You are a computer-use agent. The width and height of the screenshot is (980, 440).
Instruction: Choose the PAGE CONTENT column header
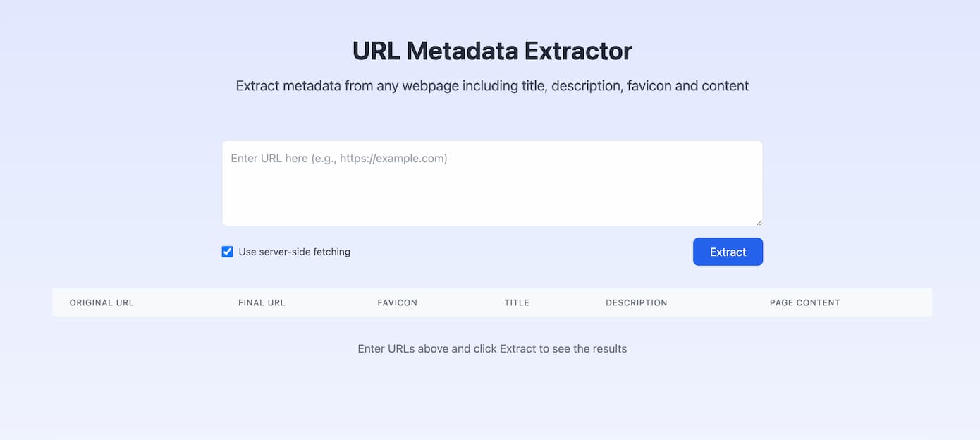[804, 302]
